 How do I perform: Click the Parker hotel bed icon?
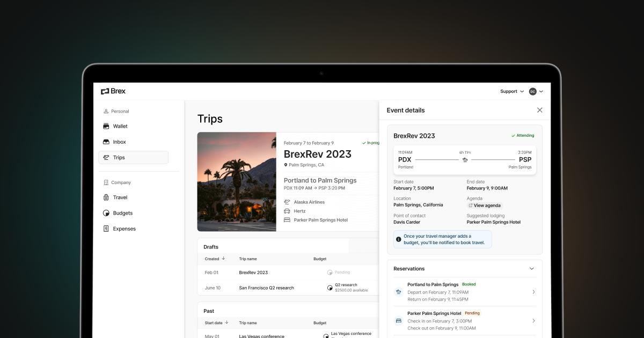click(288, 219)
